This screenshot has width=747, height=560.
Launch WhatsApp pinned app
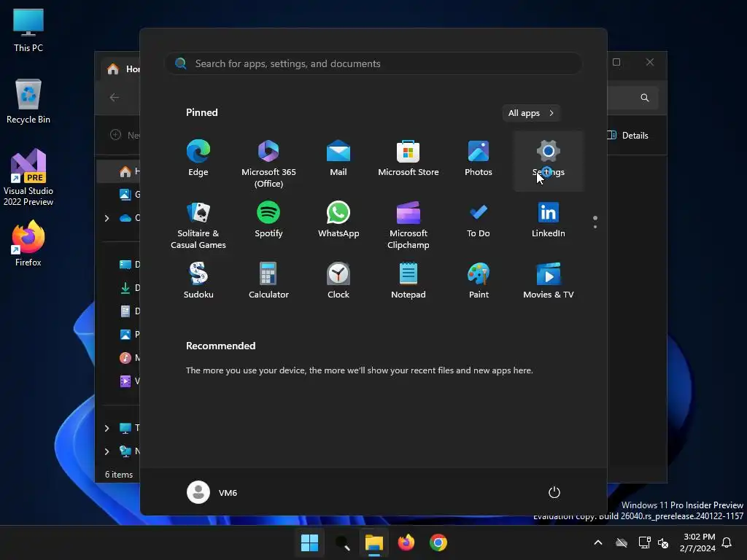(x=338, y=220)
